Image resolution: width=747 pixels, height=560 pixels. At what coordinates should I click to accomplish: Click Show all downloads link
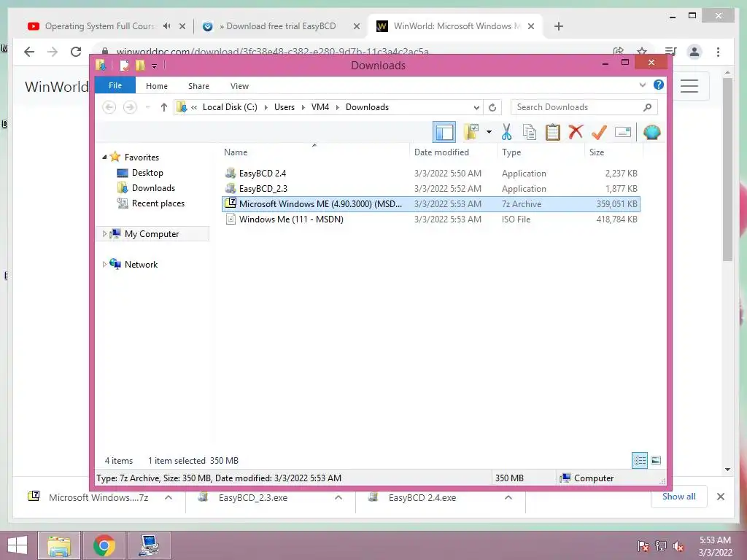point(679,497)
